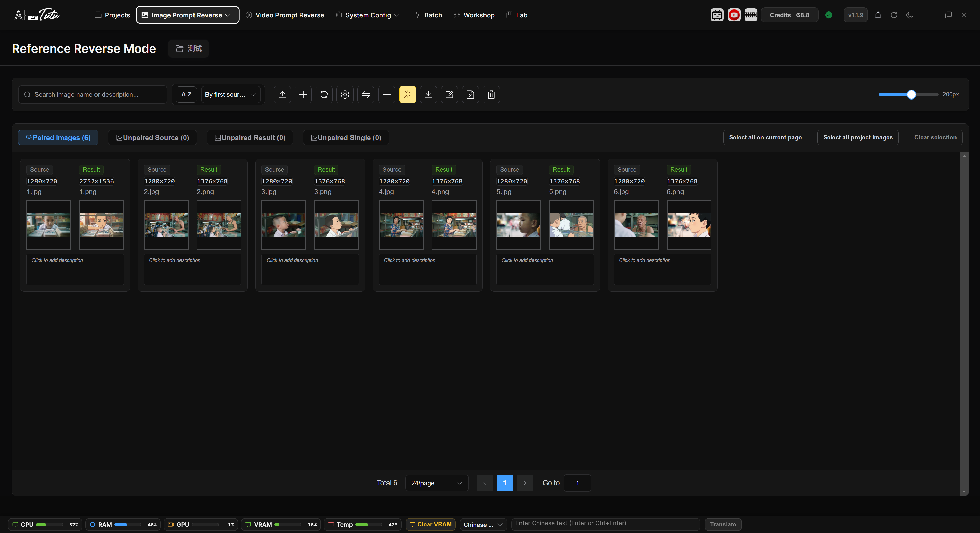Click the swap arrows toolbar icon
The image size is (980, 533).
[366, 94]
